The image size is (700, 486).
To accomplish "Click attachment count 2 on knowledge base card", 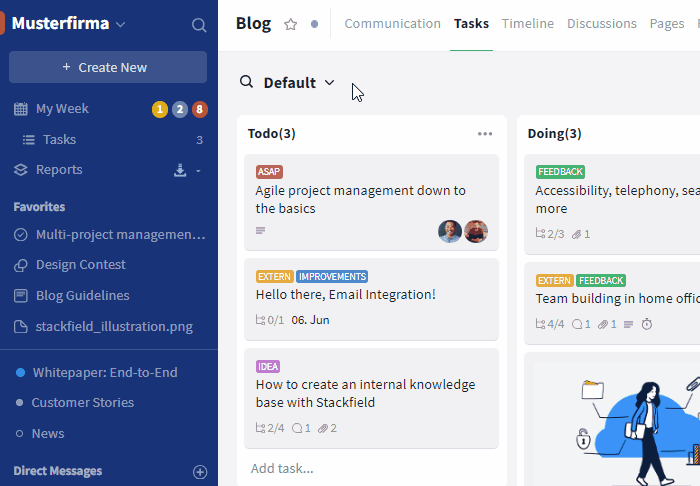I will click(x=327, y=428).
